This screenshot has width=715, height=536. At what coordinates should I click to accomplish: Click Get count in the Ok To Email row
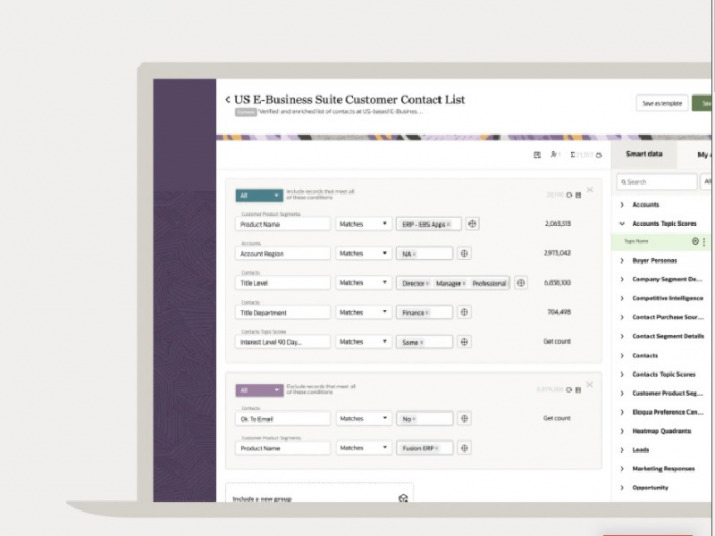click(x=557, y=418)
